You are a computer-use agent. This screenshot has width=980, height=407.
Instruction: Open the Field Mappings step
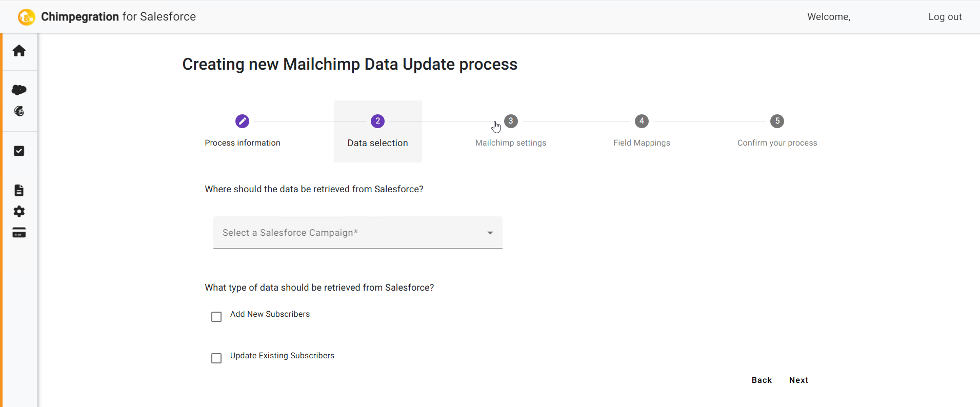(642, 131)
